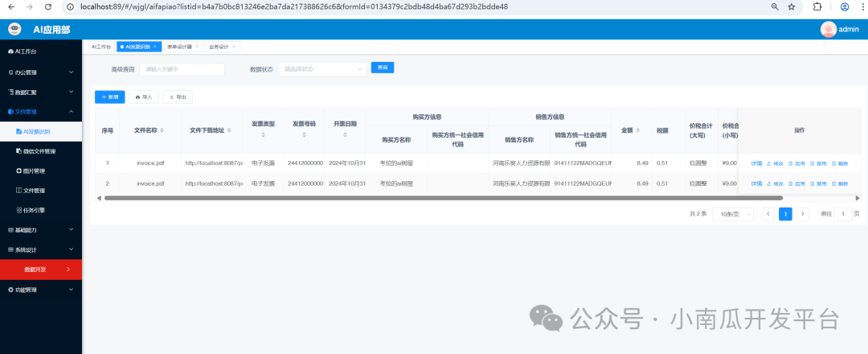Expand 数据汇聚 sidebar menu

point(41,92)
